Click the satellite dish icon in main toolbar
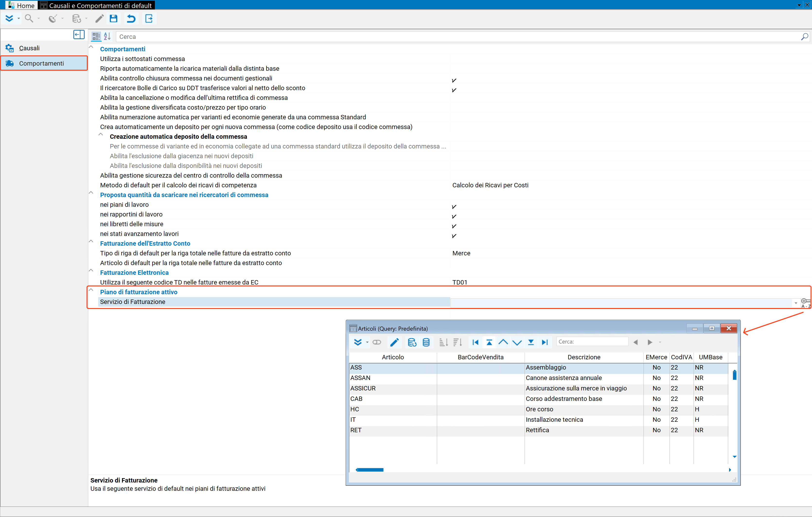The image size is (812, 517). click(53, 18)
